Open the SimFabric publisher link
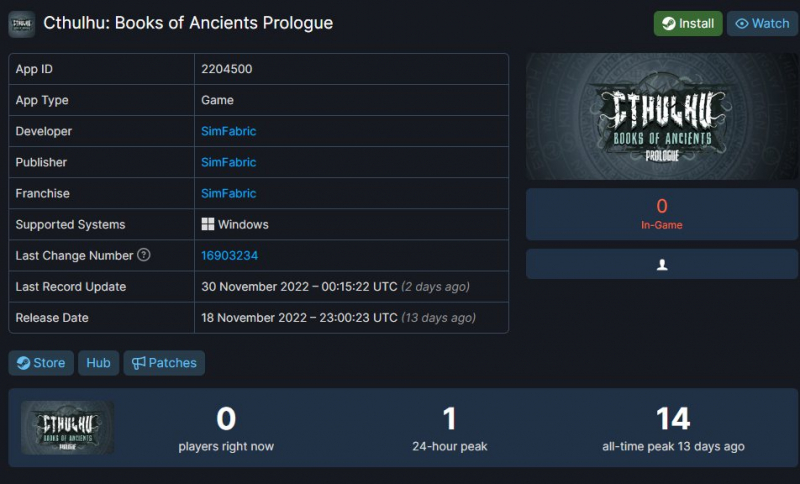Image resolution: width=800 pixels, height=484 pixels. (228, 162)
